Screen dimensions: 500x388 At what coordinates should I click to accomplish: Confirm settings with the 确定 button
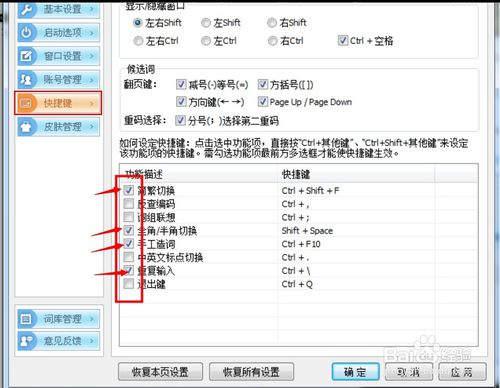pyautogui.click(x=355, y=371)
